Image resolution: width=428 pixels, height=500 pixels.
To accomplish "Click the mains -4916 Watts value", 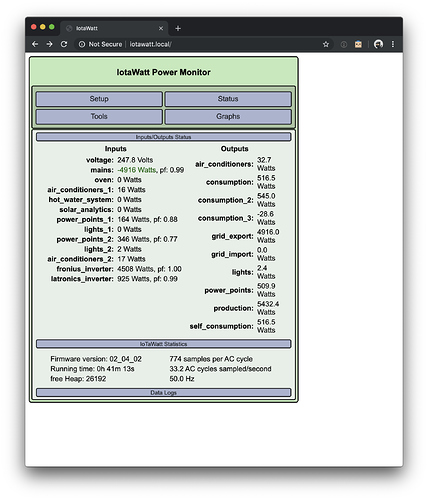I will (x=137, y=170).
